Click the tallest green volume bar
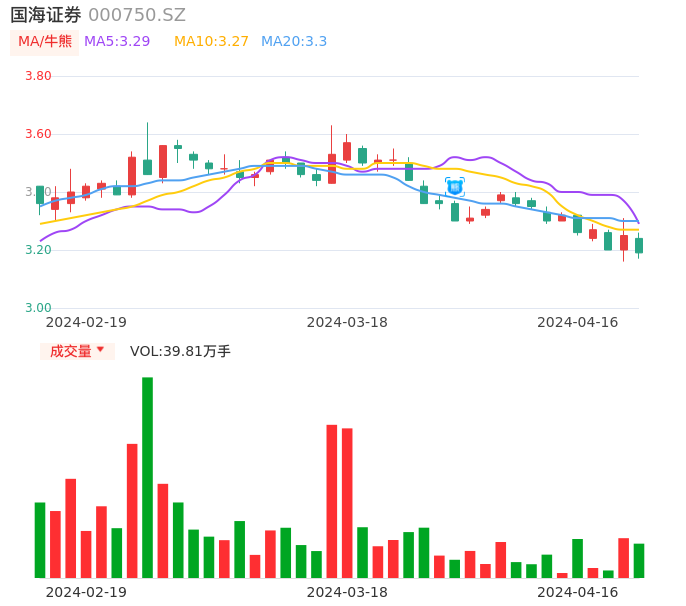Image resolution: width=686 pixels, height=606 pixels. (x=147, y=477)
